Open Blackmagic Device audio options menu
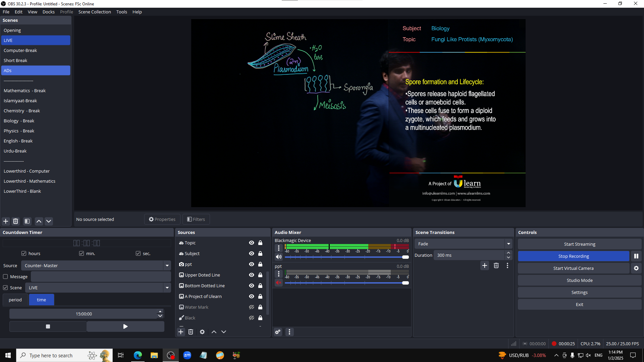The height and width of the screenshot is (362, 644). pyautogui.click(x=279, y=248)
